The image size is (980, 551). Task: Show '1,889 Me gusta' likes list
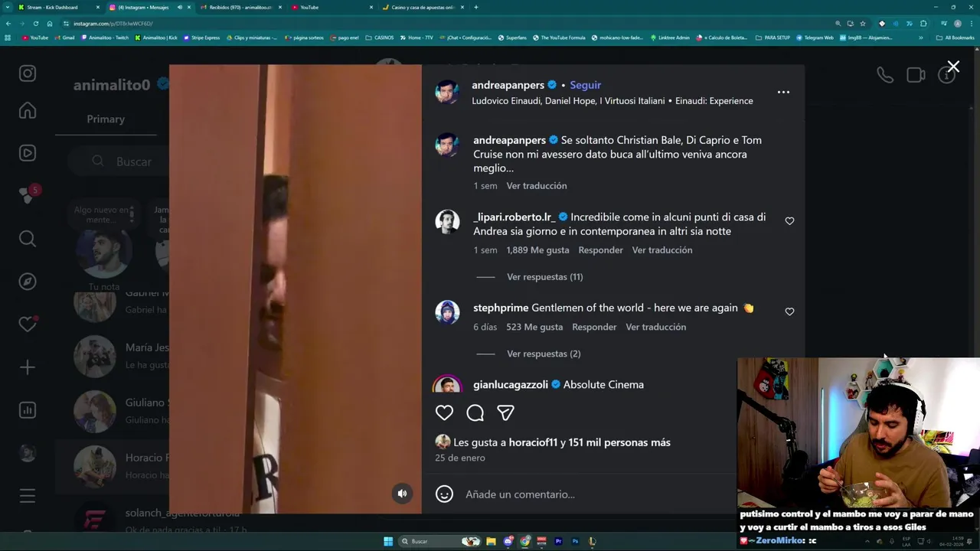(x=537, y=250)
